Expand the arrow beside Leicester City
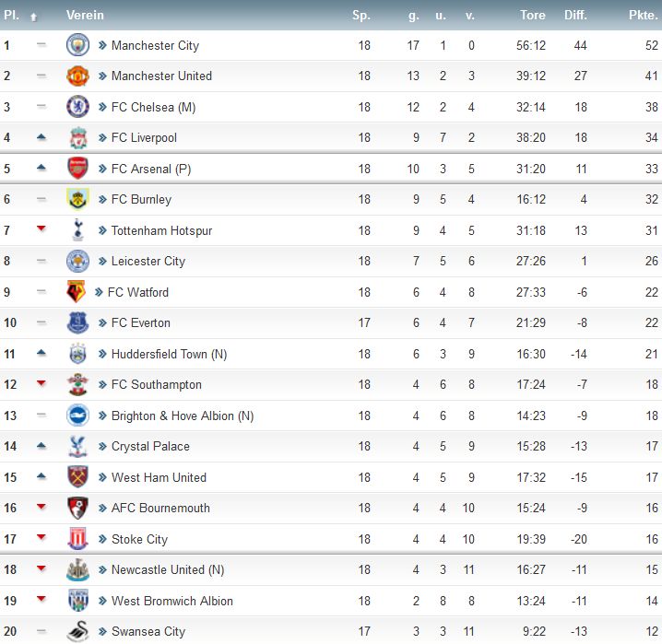This screenshot has height=644, width=662. coord(103,262)
